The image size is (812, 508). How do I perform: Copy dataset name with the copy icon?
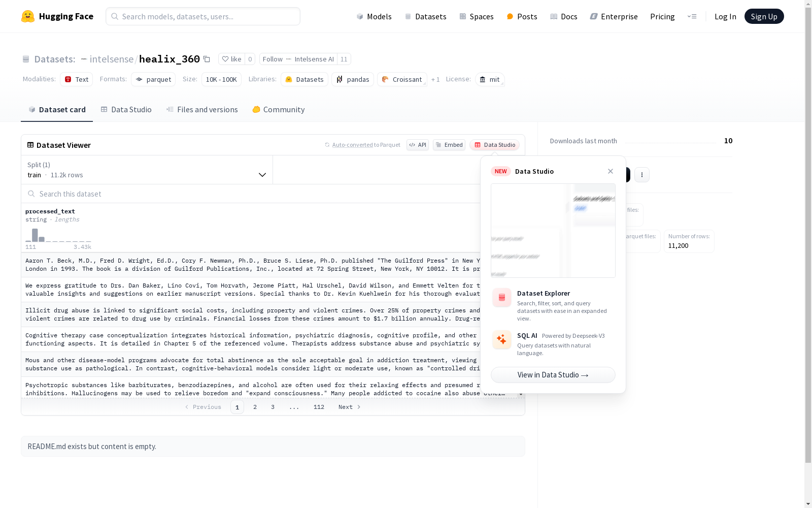point(207,59)
